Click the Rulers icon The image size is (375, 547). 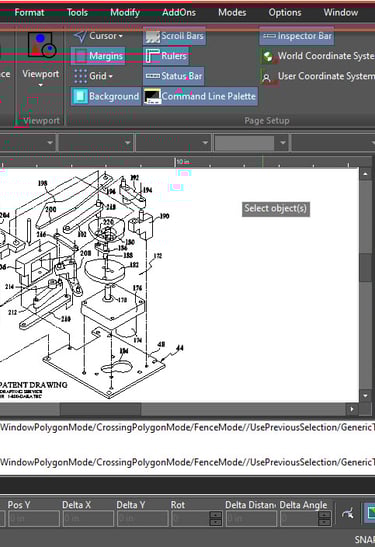(152, 56)
